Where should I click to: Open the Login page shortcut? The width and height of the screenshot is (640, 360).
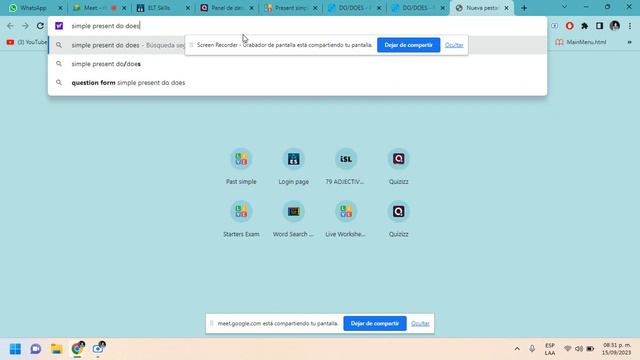click(x=293, y=167)
